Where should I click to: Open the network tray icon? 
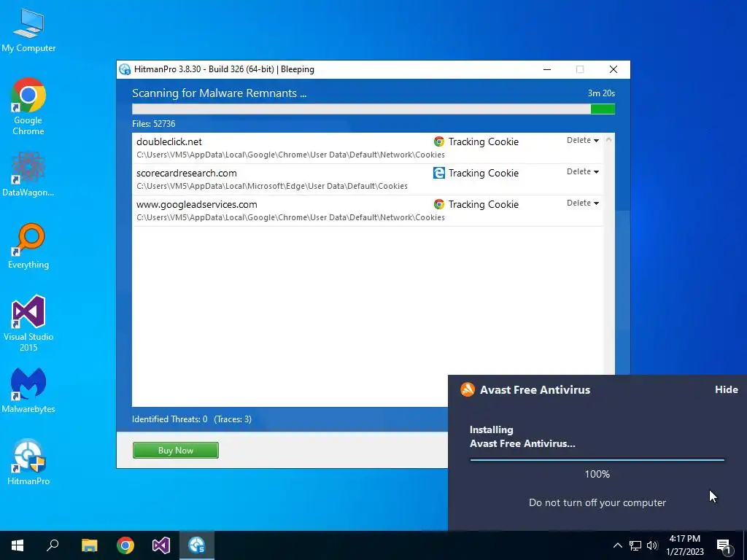tap(635, 545)
